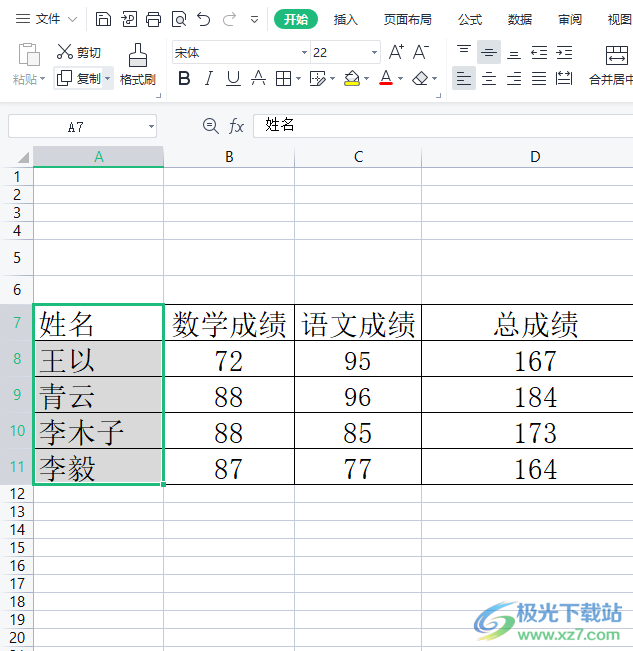Click the 复制 copy button
Viewport: 633px width, 651px height.
[x=79, y=78]
